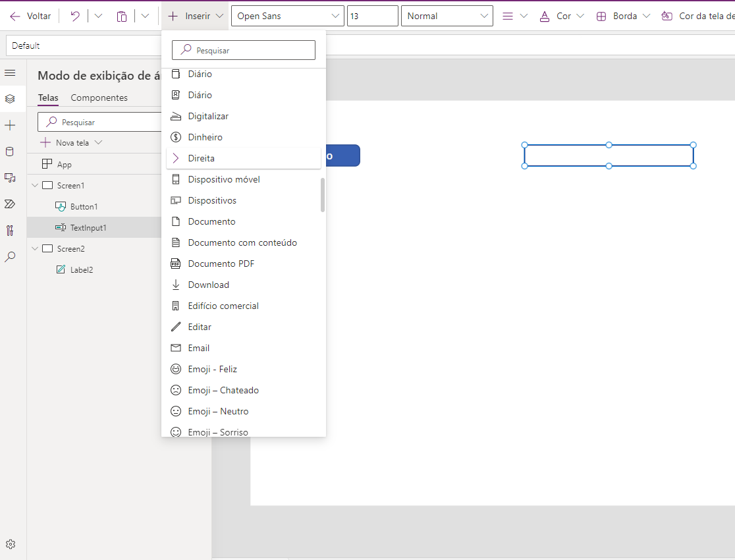The width and height of the screenshot is (735, 560).
Task: Open settings gear at the bottom left
Action: pyautogui.click(x=11, y=544)
